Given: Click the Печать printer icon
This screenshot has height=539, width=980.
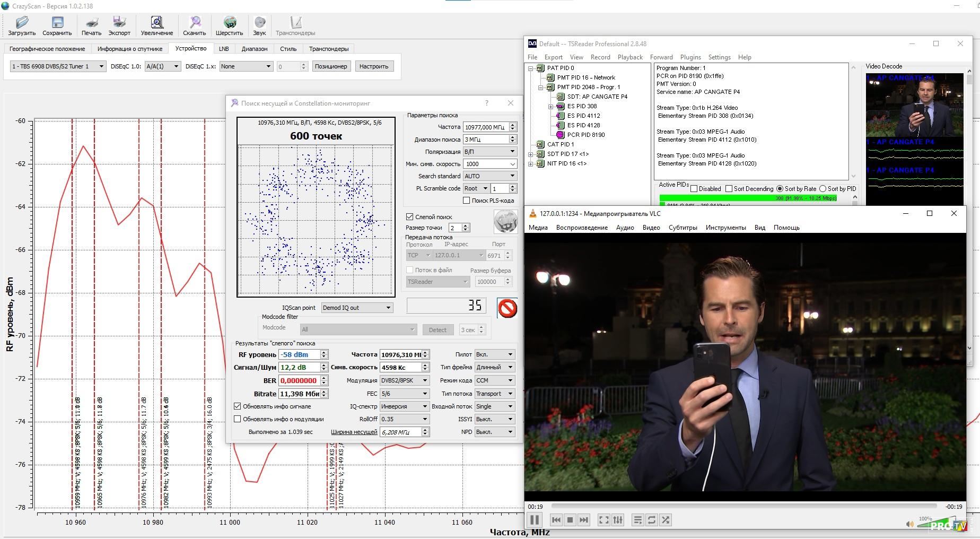Looking at the screenshot, I should click(91, 23).
